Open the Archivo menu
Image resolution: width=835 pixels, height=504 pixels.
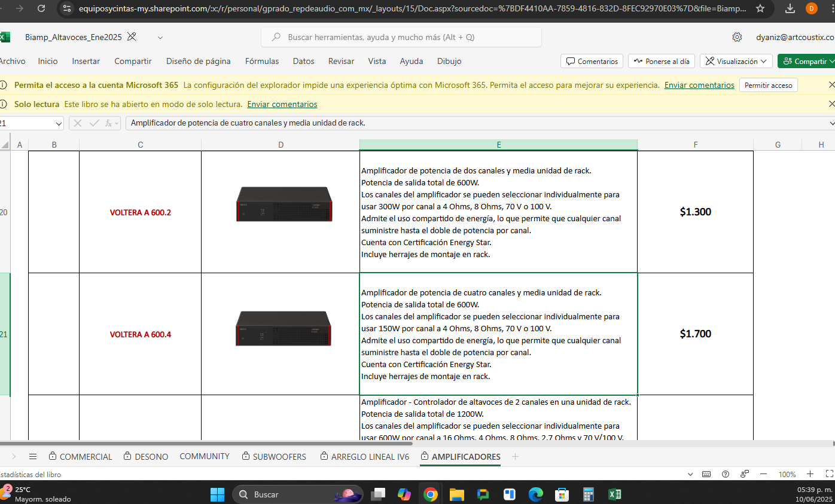(12, 61)
